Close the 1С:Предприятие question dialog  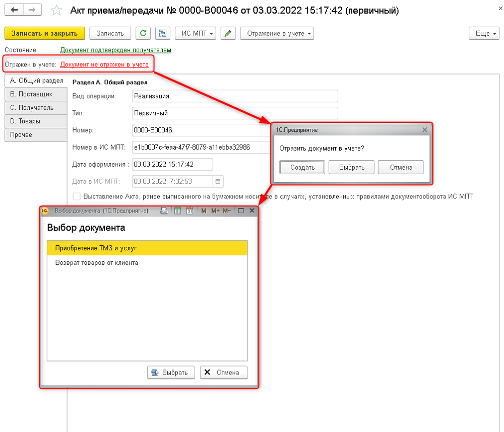pos(424,130)
